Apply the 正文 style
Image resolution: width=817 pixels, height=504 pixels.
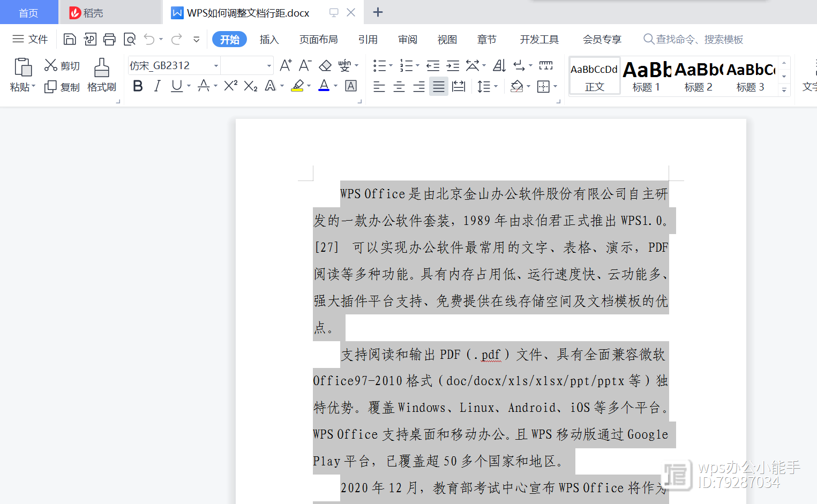595,76
